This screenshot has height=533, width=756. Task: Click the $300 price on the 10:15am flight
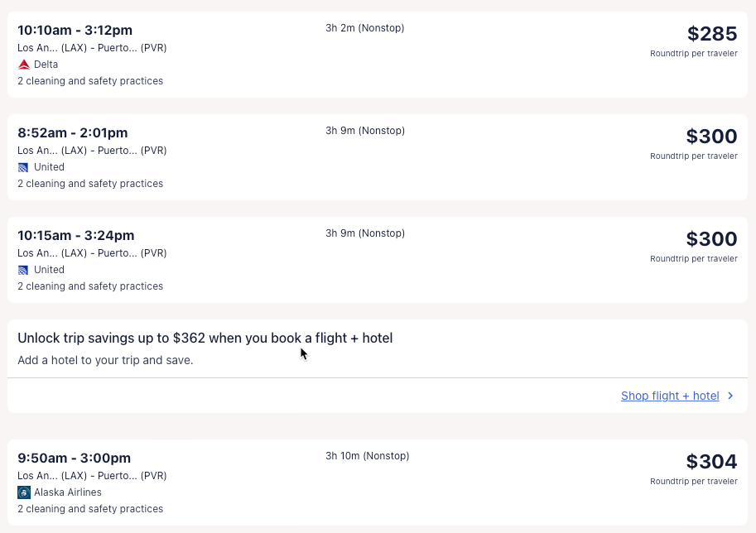coord(711,239)
